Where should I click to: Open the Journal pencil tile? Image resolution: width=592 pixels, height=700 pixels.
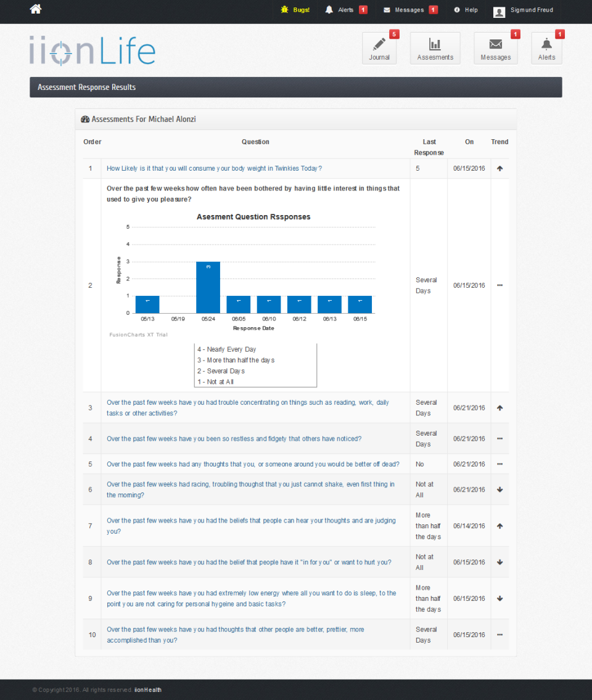(x=379, y=48)
